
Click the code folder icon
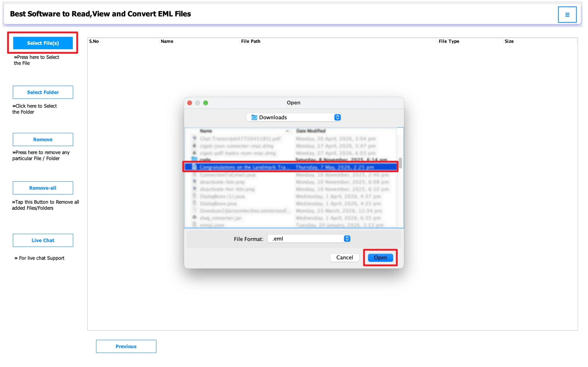coord(194,159)
